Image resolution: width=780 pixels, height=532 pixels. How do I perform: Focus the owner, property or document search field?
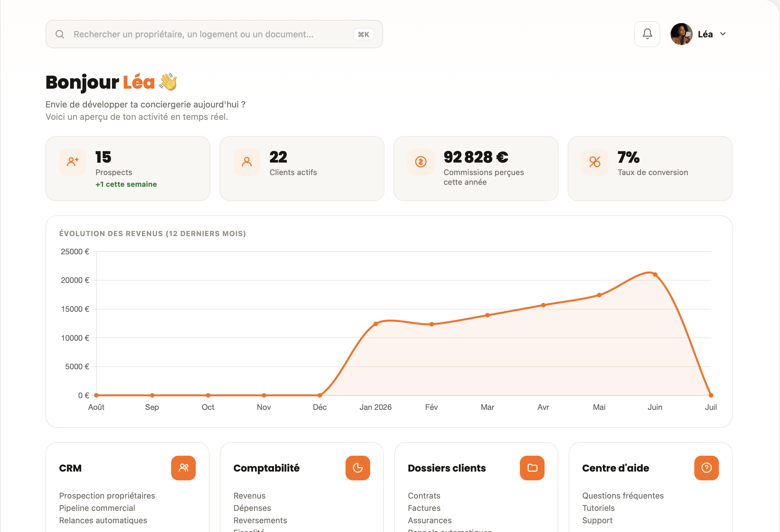(214, 34)
